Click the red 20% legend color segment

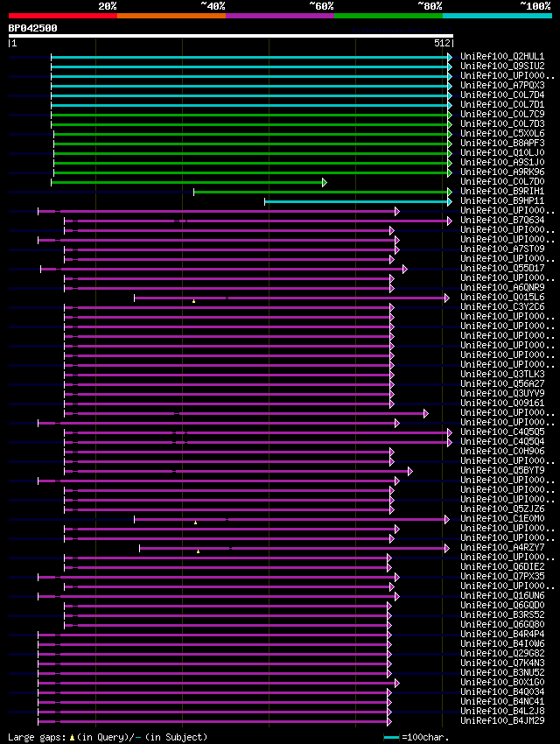tap(63, 16)
